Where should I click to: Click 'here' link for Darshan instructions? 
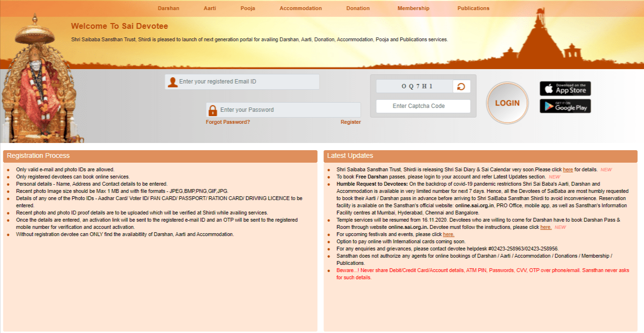(546, 227)
